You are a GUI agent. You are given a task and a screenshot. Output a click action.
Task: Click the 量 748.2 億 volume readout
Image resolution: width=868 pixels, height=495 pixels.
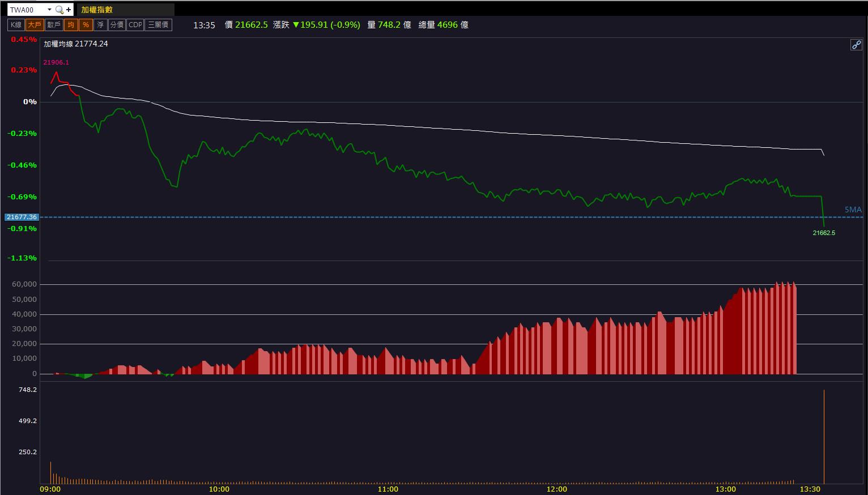389,25
